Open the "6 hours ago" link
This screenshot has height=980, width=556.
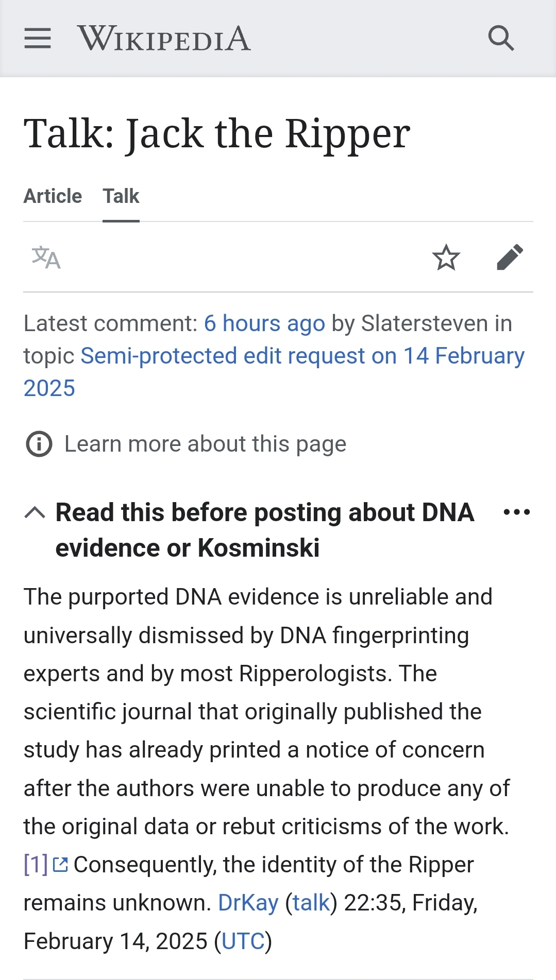pyautogui.click(x=264, y=324)
